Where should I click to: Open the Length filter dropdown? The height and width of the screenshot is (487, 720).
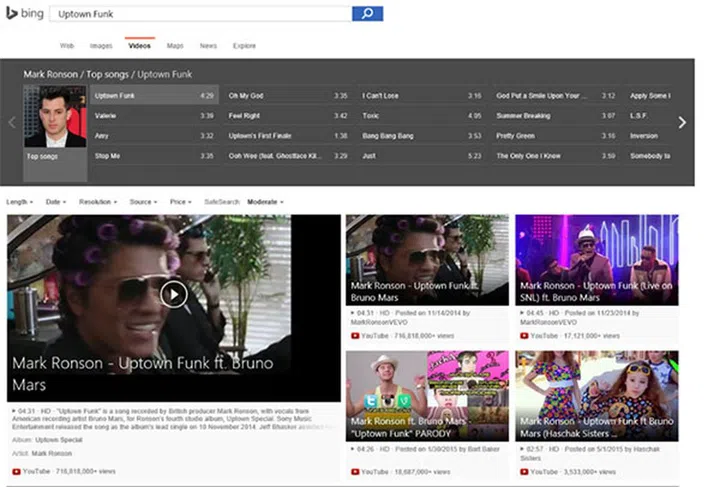(19, 202)
